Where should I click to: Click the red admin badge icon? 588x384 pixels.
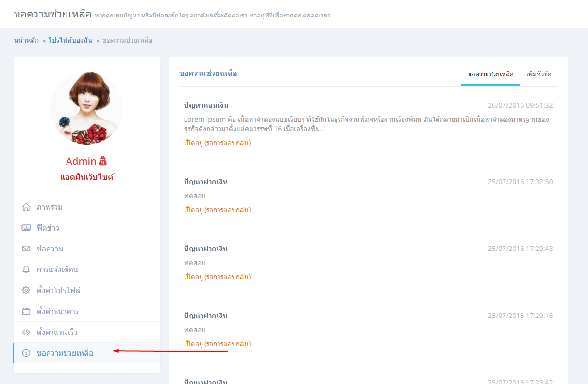[x=103, y=161]
